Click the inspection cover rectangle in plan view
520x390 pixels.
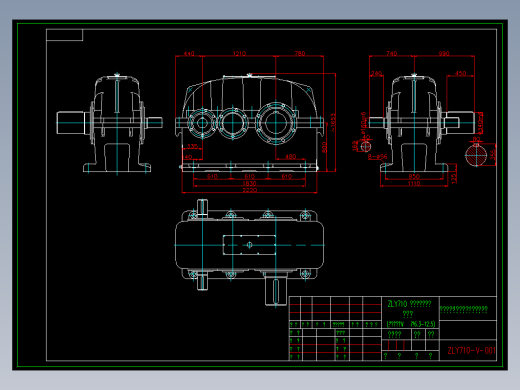click(249, 245)
